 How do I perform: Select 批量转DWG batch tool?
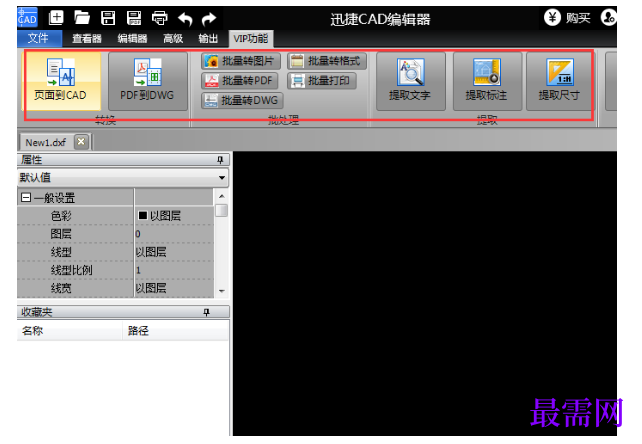point(242,100)
